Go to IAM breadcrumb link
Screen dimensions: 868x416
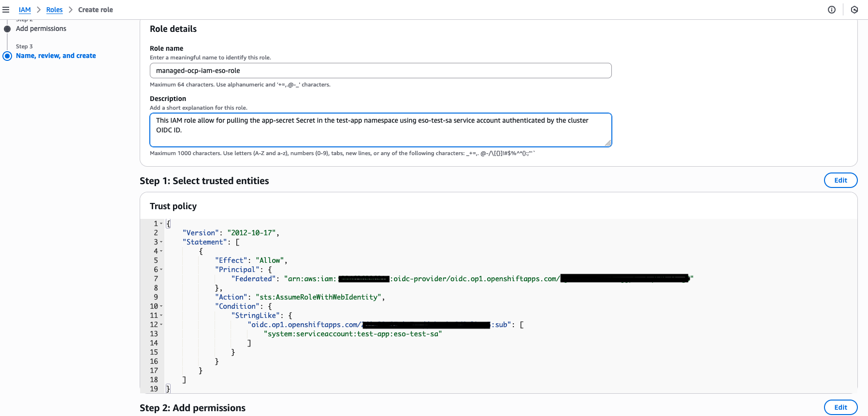(x=25, y=10)
